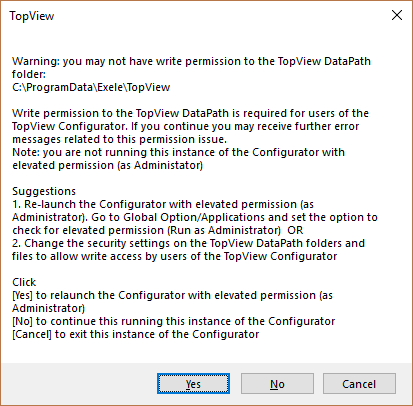Click the 'Write permission to the TopView DataPath' sentence
This screenshot has height=406, width=413.
[x=190, y=113]
